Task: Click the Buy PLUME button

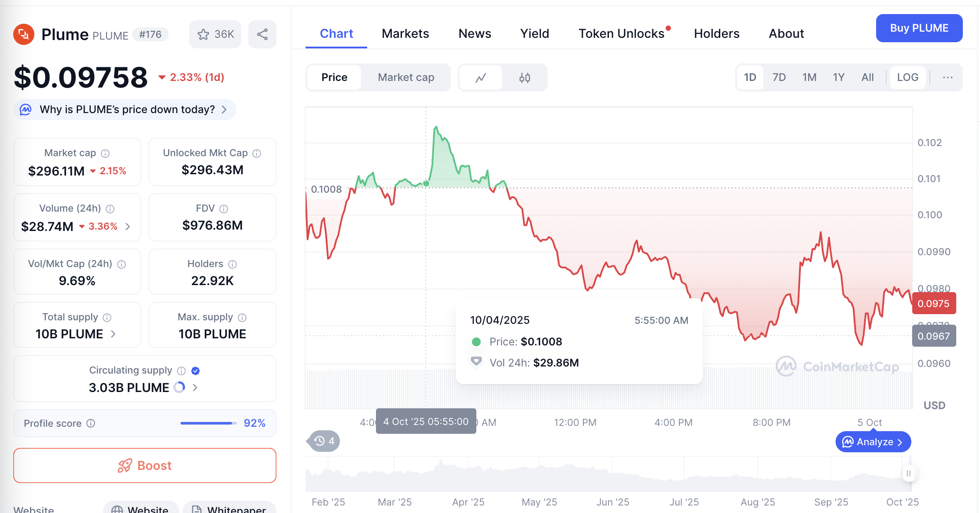Action: [x=919, y=28]
